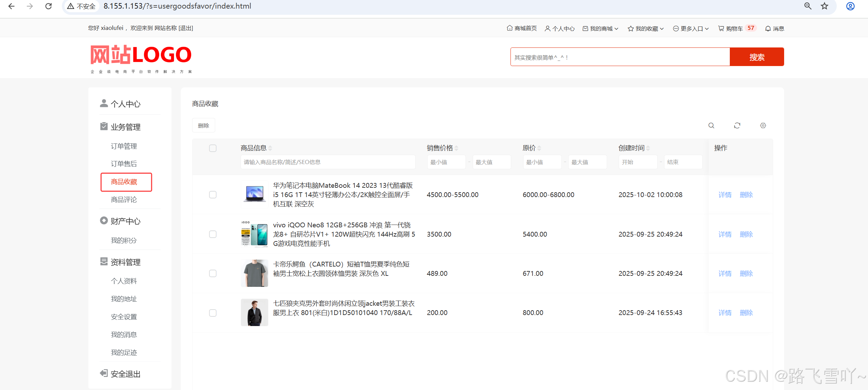Click the message bell icon

click(768, 29)
